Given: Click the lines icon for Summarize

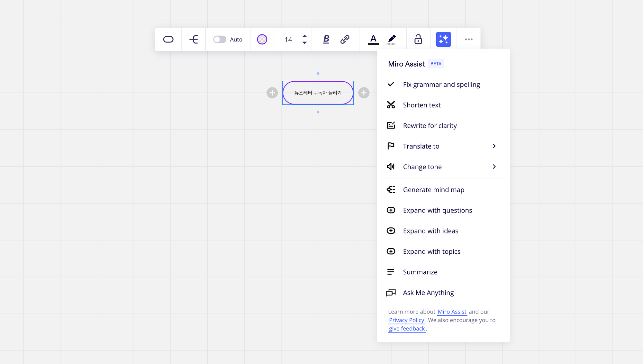Looking at the screenshot, I should point(391,272).
